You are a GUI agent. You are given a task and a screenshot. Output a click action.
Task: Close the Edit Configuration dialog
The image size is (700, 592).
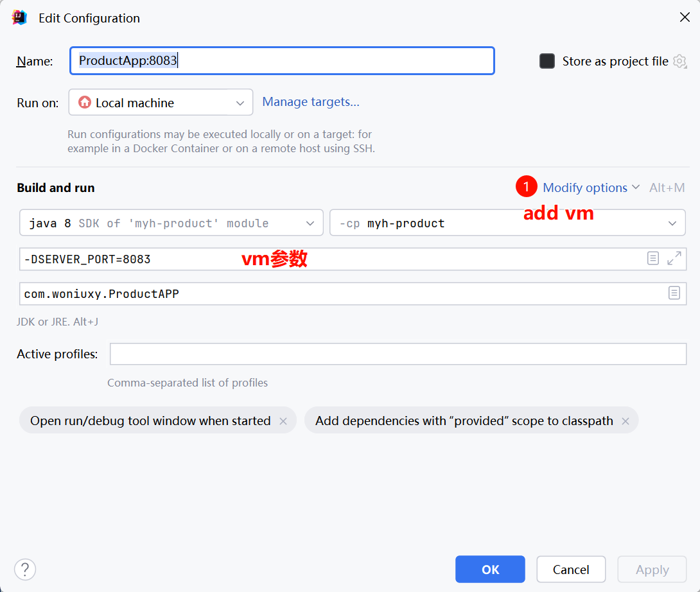click(685, 18)
